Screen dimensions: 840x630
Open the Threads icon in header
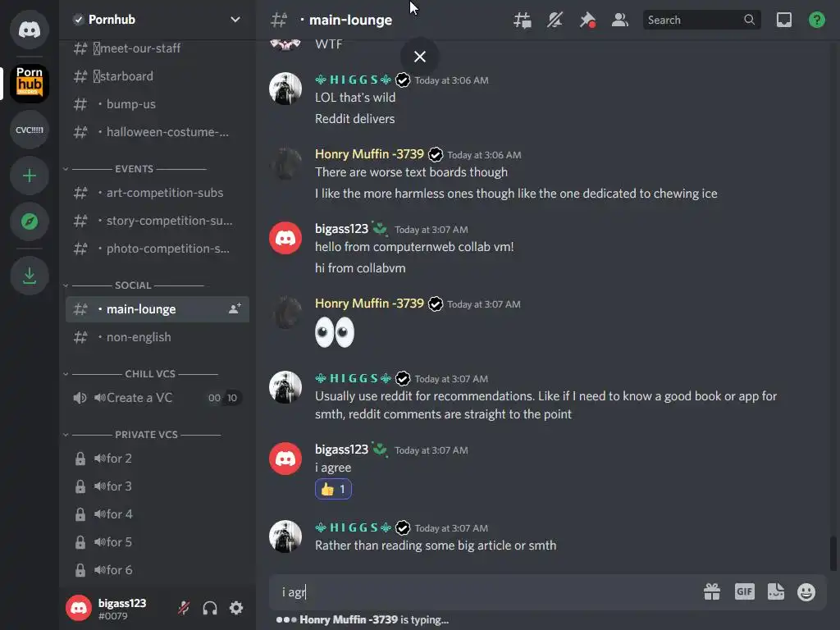point(523,21)
